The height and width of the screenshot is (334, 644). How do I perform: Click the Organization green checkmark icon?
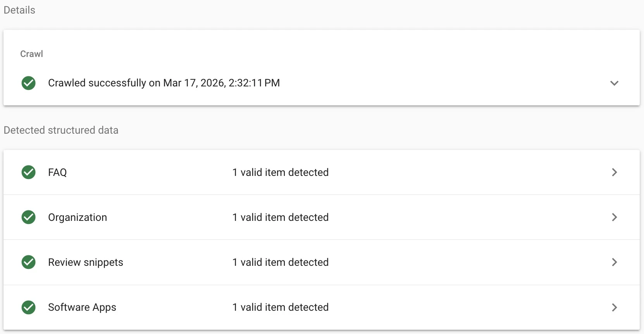tap(28, 217)
